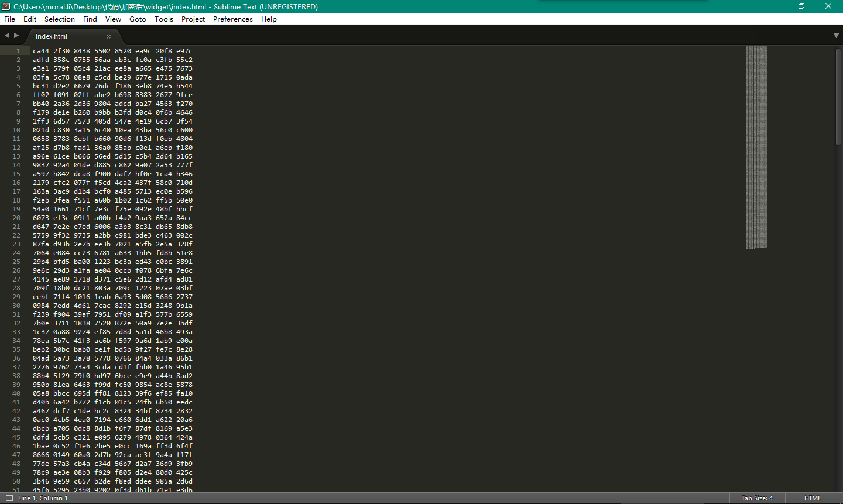Image resolution: width=843 pixels, height=504 pixels.
Task: Toggle the side bar icon in status bar
Action: (9, 498)
